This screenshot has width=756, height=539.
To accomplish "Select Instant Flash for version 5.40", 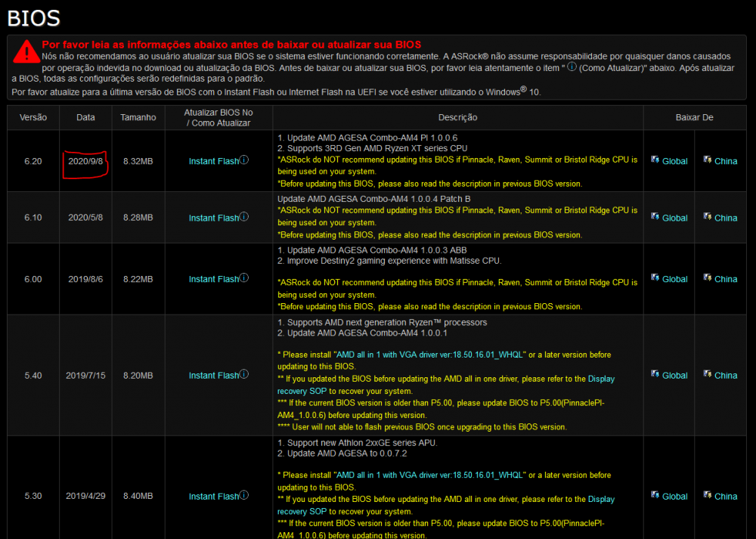I will [214, 375].
